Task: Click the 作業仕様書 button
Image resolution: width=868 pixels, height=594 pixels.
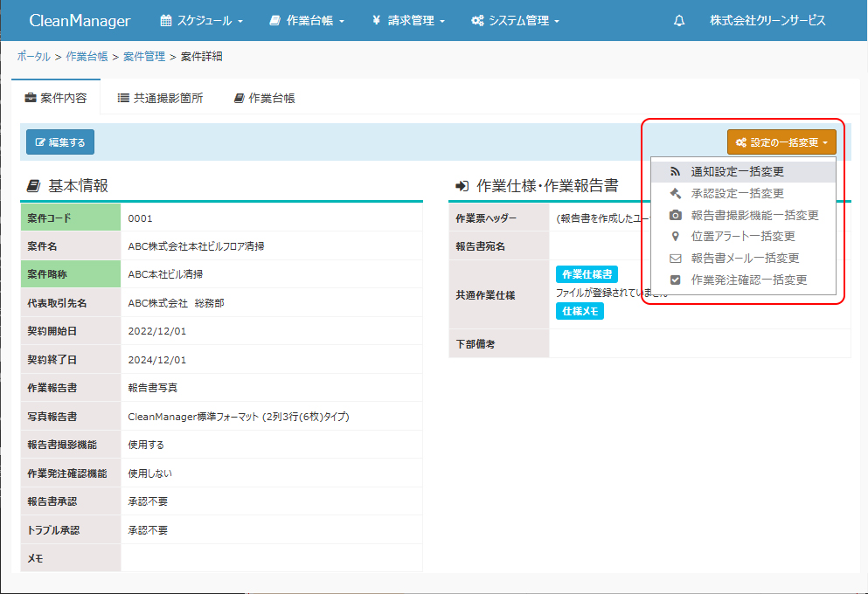Action: point(587,274)
